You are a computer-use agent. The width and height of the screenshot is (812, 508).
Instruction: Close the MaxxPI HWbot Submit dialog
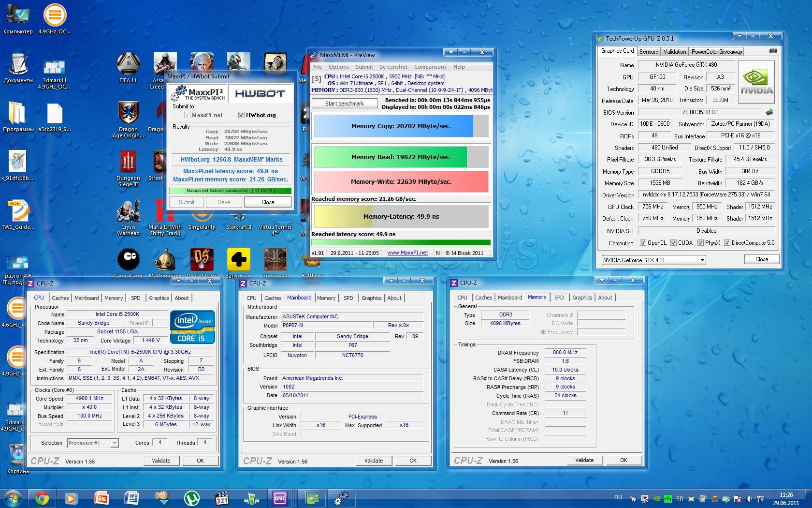point(268,202)
